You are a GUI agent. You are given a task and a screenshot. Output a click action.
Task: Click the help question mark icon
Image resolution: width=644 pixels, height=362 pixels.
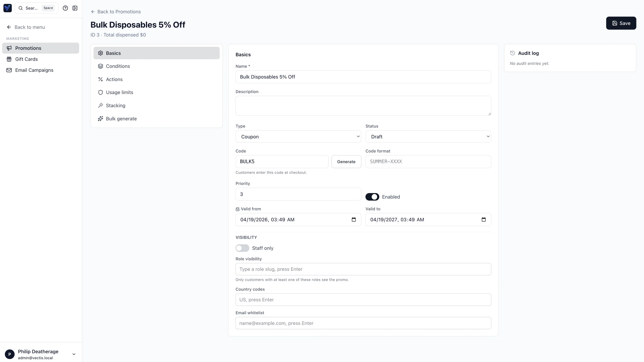click(x=65, y=8)
